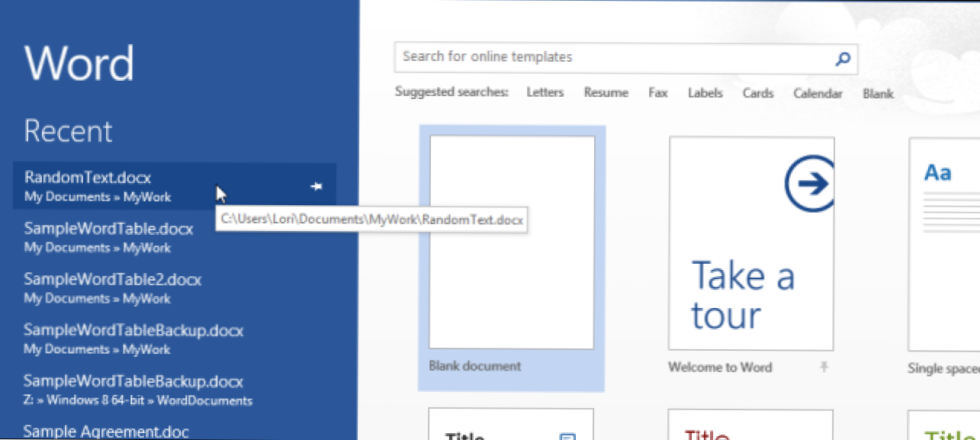Screen dimensions: 980x440
Task: Open the Sample Agreement.doc recent file
Action: 105,431
